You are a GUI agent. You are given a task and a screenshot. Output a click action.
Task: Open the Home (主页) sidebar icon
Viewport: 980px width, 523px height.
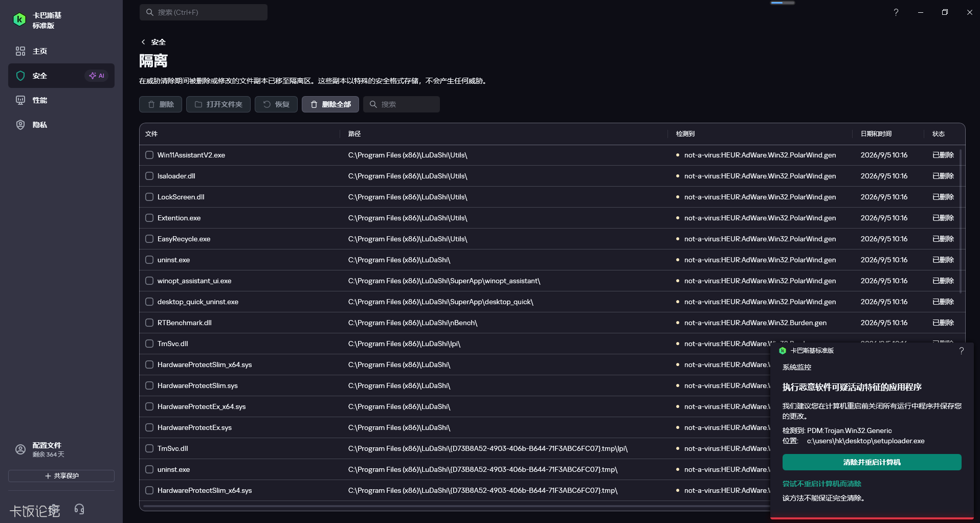[x=20, y=51]
